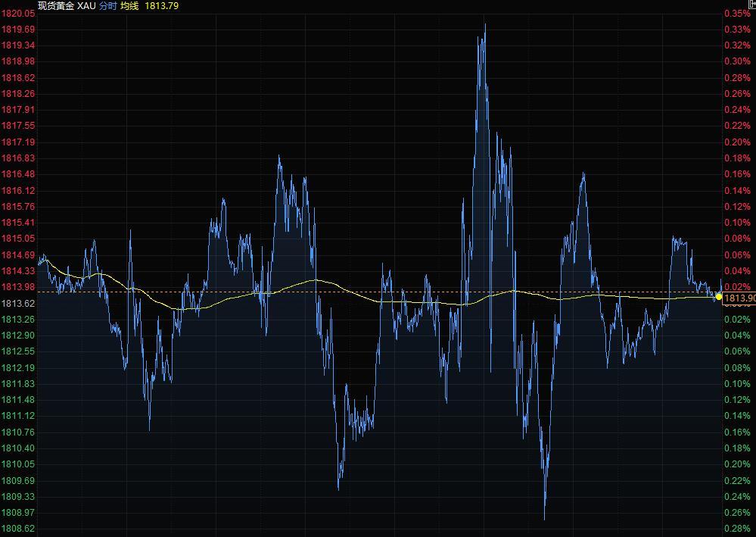Viewport: 756px width, 537px height.
Task: Click the 现货黄金 XAU instrument title
Action: click(x=67, y=5)
